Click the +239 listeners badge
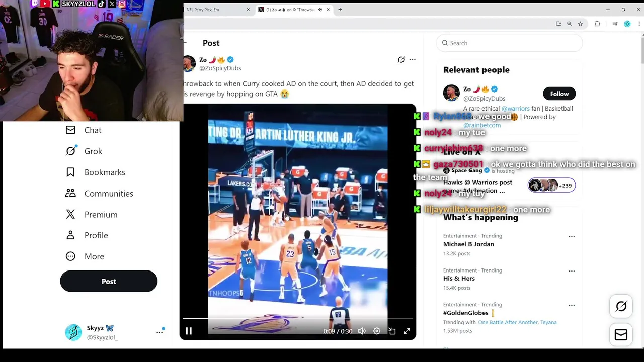644x362 pixels. 551,186
